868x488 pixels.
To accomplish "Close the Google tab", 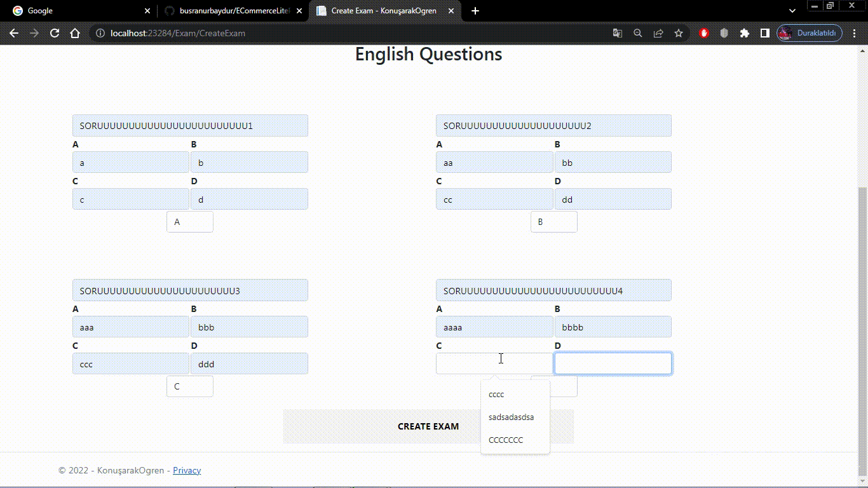I will coord(147,11).
